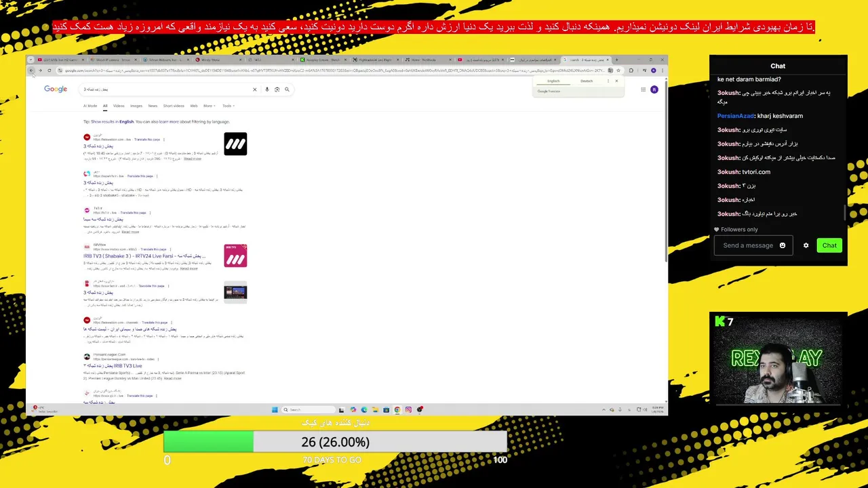Open File Explorer from the taskbar
This screenshot has height=488, width=868.
(375, 409)
